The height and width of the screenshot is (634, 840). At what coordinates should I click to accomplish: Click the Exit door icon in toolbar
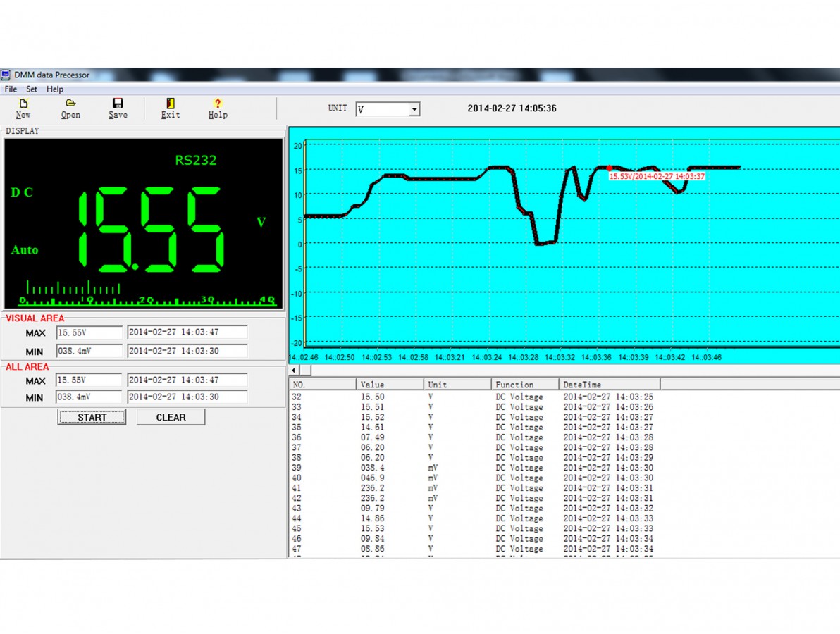point(171,104)
